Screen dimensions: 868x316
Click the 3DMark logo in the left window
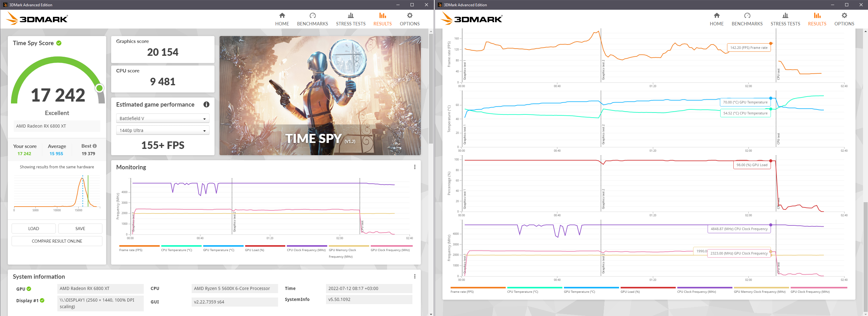[x=37, y=18]
